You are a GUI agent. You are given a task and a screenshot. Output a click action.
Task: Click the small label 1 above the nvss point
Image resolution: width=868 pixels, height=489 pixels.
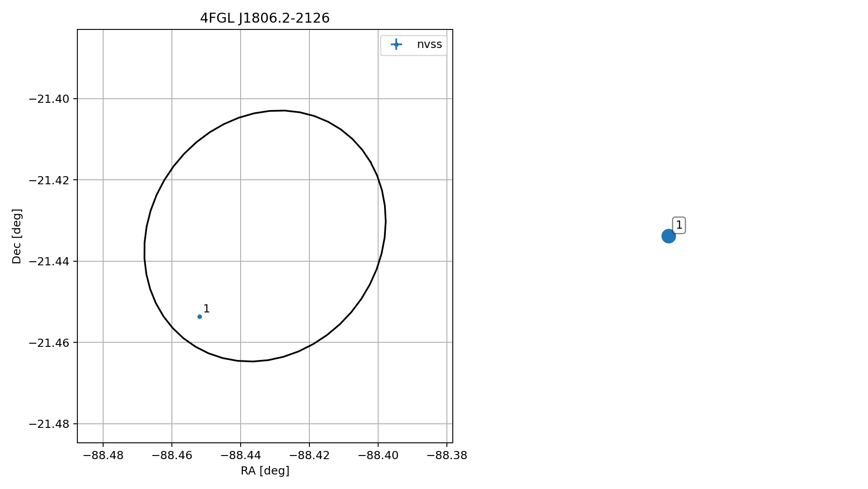click(x=207, y=309)
